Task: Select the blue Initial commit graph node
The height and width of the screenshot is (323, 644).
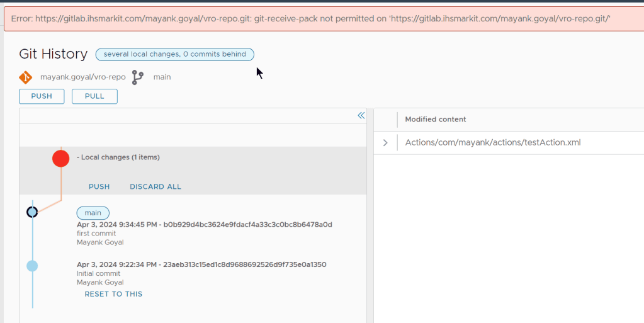Action: pos(32,266)
